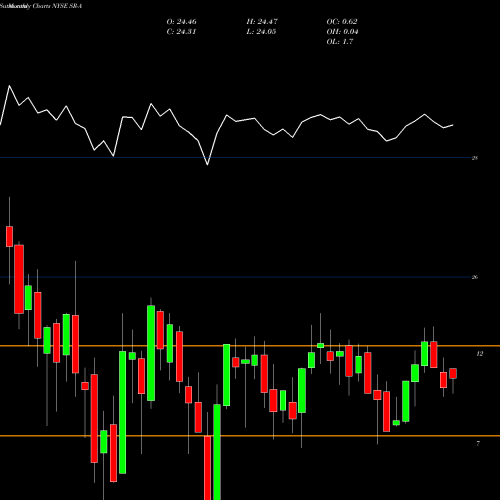Screen dimensions: 500x500
Task: Click the 'OL: 1.7' reading
Action: click(340, 42)
